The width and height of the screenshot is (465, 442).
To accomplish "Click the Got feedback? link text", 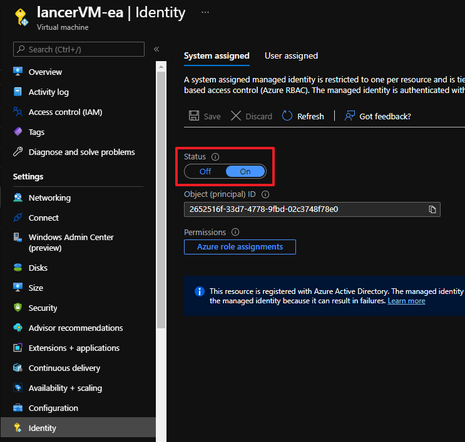I will [385, 116].
